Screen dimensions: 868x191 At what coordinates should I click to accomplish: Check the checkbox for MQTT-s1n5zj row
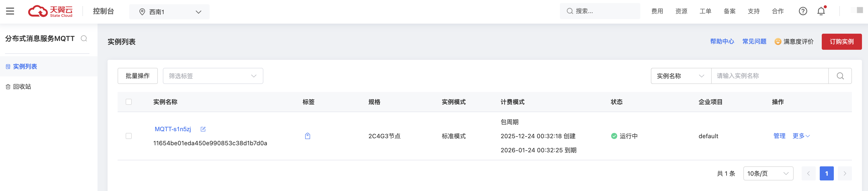(x=128, y=136)
